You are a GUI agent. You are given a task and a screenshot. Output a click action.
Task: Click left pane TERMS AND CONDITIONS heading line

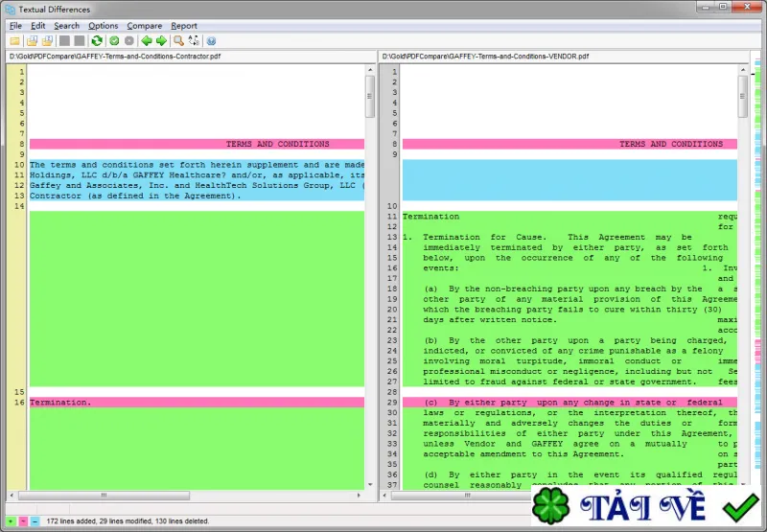[197, 144]
